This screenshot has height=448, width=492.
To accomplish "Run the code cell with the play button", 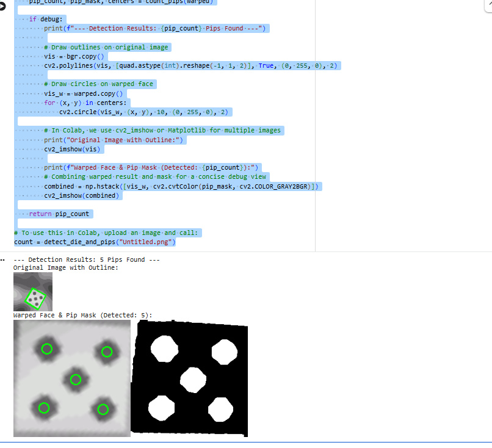I will tap(2, 6).
